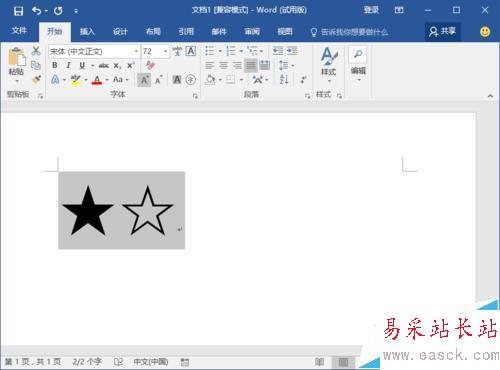
Task: Center the paragraph text
Action: coord(223,65)
